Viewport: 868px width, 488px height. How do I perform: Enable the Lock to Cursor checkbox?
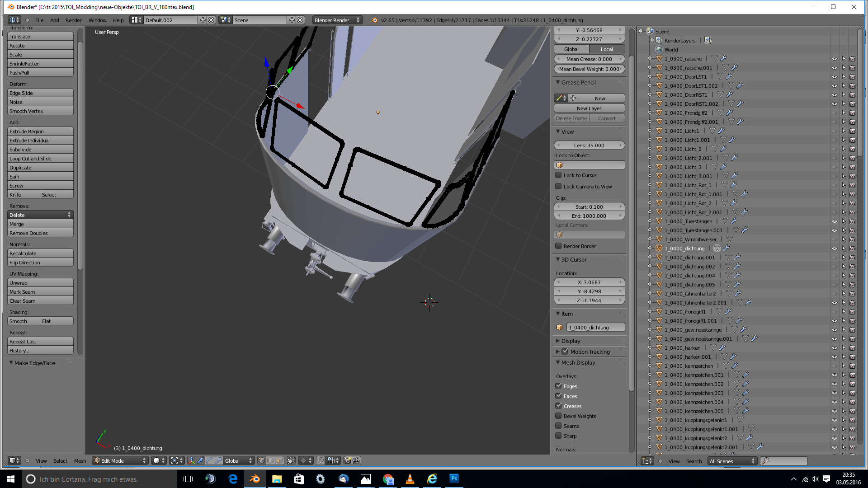pos(559,175)
